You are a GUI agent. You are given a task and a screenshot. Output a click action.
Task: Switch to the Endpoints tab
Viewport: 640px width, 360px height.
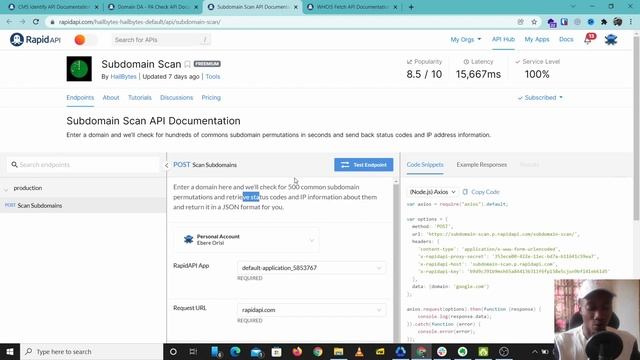point(80,98)
